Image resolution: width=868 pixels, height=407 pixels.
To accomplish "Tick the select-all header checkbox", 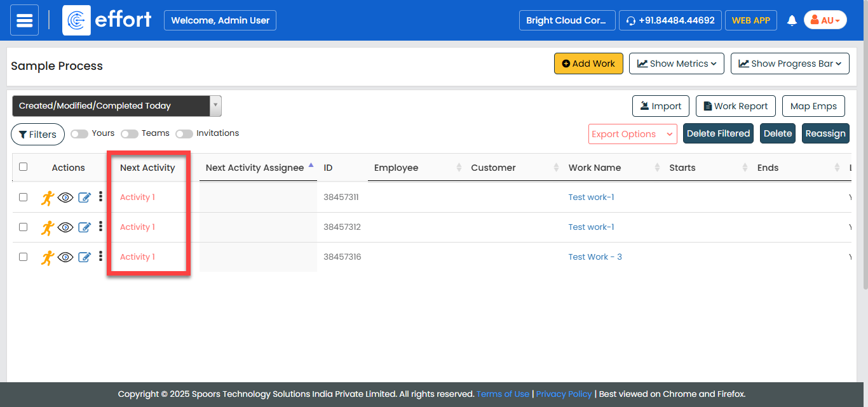I will coord(24,167).
